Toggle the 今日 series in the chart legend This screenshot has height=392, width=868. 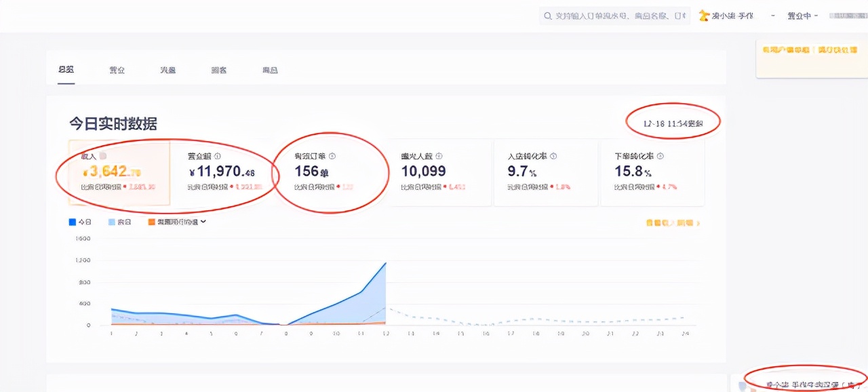[x=80, y=221]
